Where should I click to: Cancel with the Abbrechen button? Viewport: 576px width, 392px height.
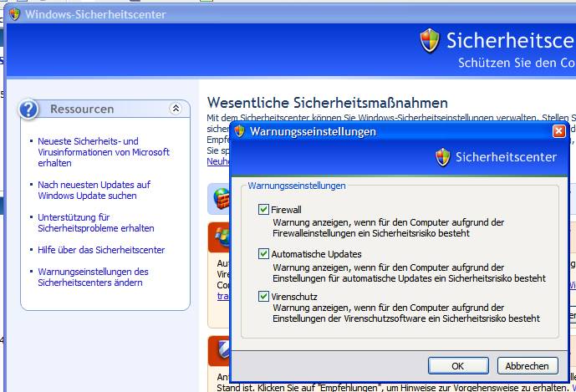click(528, 366)
